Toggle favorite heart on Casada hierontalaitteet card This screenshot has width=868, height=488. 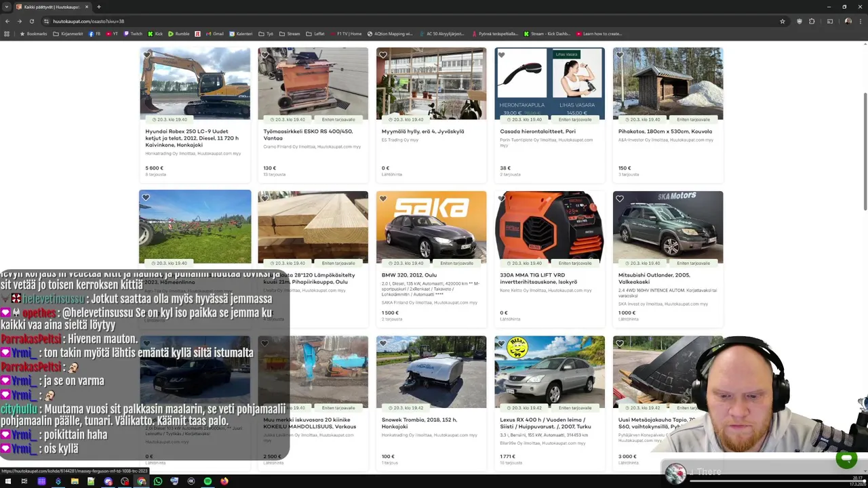pos(502,55)
